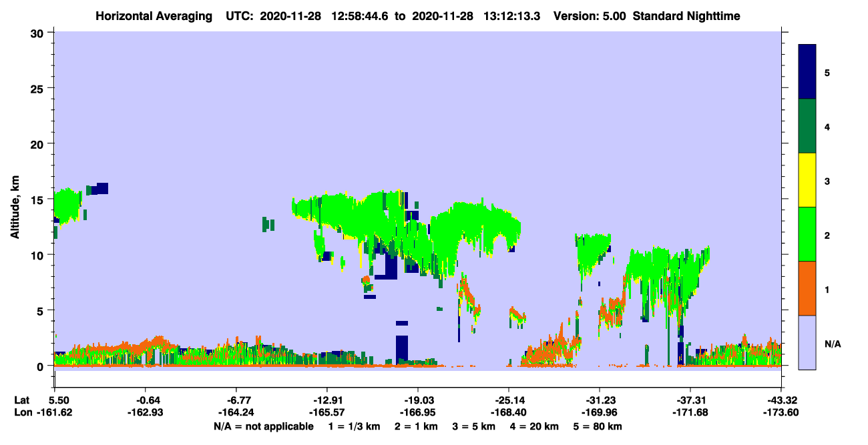This screenshot has height=445, width=868.
Task: Click the 'Standard Nighttime' text in title
Action: (x=686, y=16)
